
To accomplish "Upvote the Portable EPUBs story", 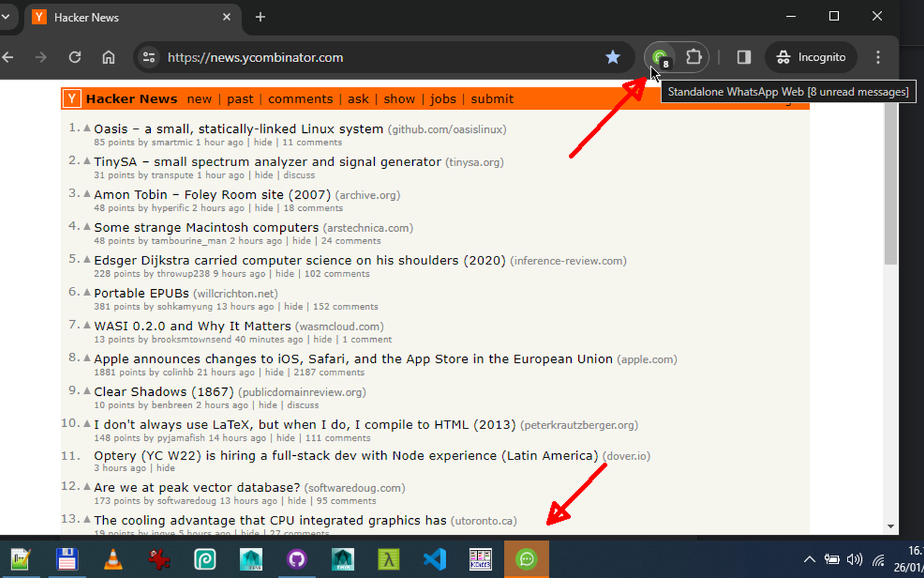I will 87,292.
